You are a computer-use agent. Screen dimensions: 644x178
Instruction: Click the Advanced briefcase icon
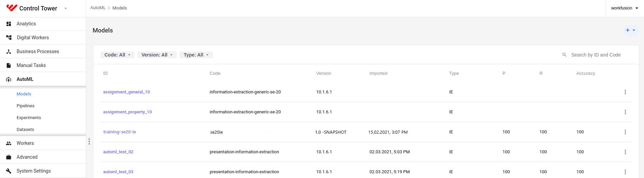[x=9, y=157]
